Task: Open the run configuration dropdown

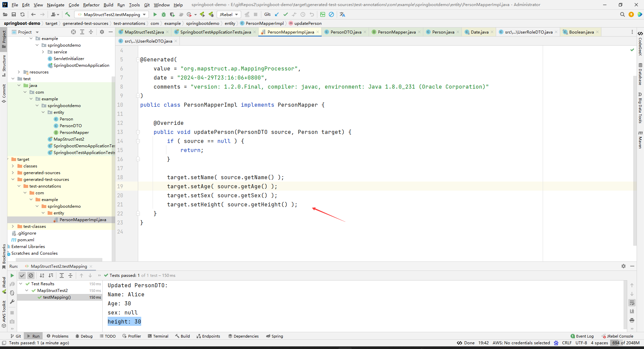Action: (x=145, y=14)
